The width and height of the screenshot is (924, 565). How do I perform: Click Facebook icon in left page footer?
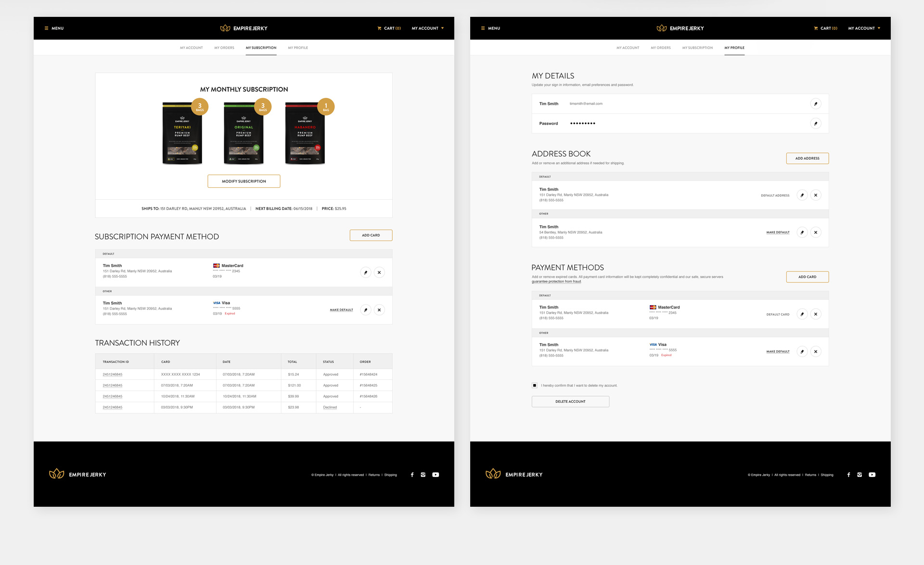coord(412,475)
